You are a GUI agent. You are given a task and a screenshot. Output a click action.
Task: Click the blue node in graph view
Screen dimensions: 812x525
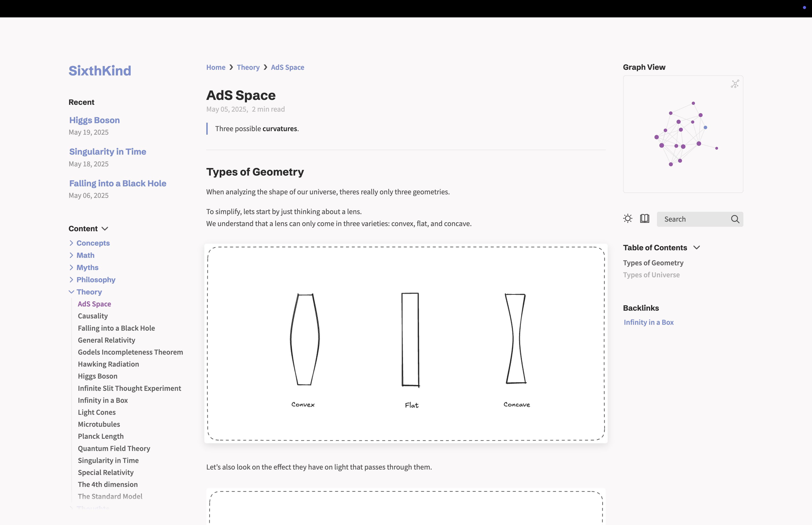click(705, 128)
